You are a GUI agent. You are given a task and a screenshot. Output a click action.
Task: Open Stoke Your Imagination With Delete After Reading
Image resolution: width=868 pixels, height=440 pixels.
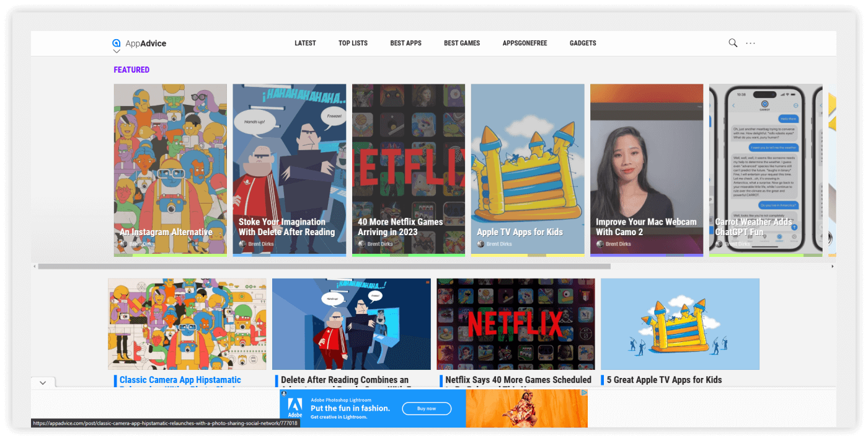click(290, 170)
